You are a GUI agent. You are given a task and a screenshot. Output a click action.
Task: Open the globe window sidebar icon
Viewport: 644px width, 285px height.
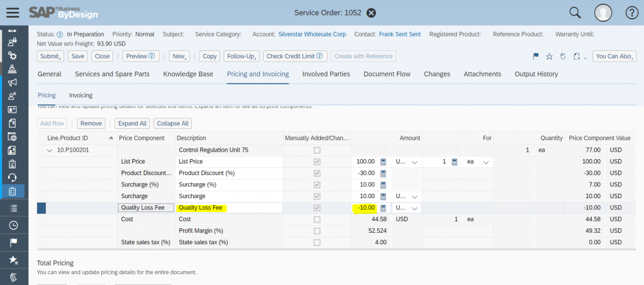(13, 137)
